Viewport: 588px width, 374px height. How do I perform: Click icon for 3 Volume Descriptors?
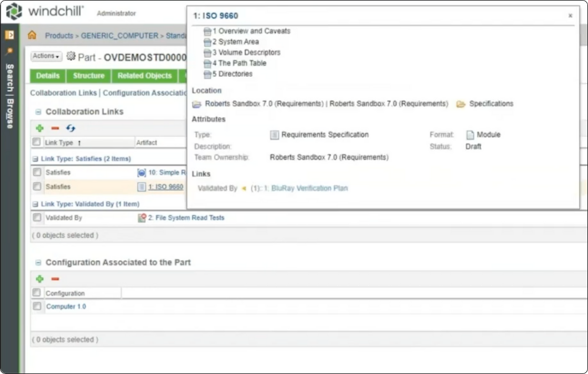[207, 53]
